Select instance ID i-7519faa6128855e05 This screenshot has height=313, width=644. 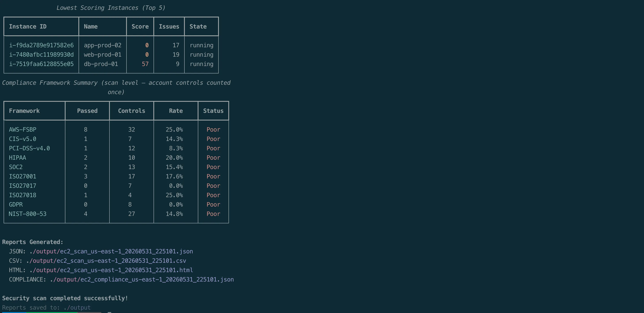click(41, 64)
